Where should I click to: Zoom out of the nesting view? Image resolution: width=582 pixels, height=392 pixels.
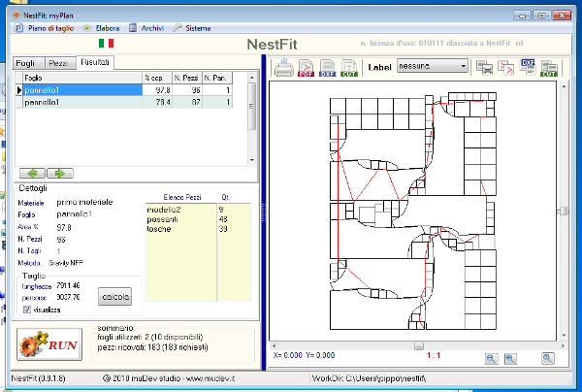tap(492, 359)
